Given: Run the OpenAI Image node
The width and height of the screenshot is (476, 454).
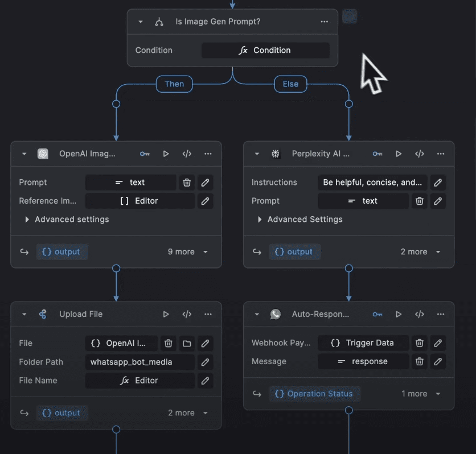Looking at the screenshot, I should 166,154.
